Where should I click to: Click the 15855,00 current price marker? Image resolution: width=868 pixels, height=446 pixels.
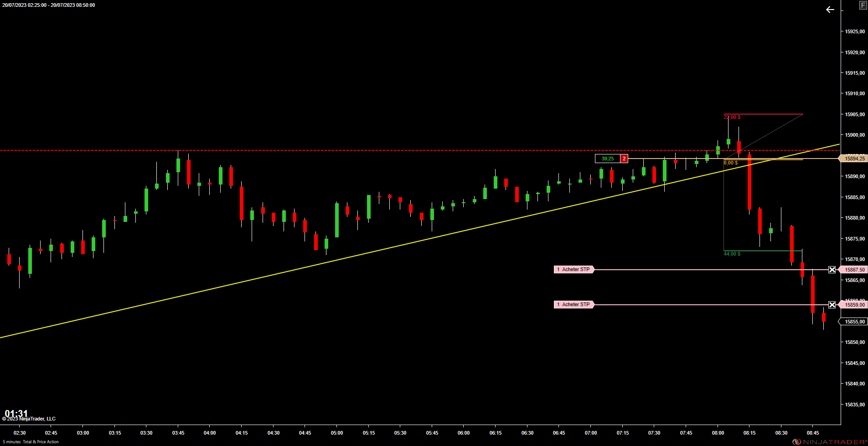tap(854, 322)
